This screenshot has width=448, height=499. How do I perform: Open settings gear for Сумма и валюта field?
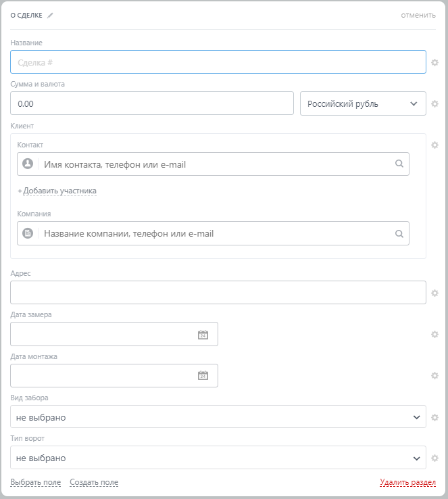coord(435,103)
